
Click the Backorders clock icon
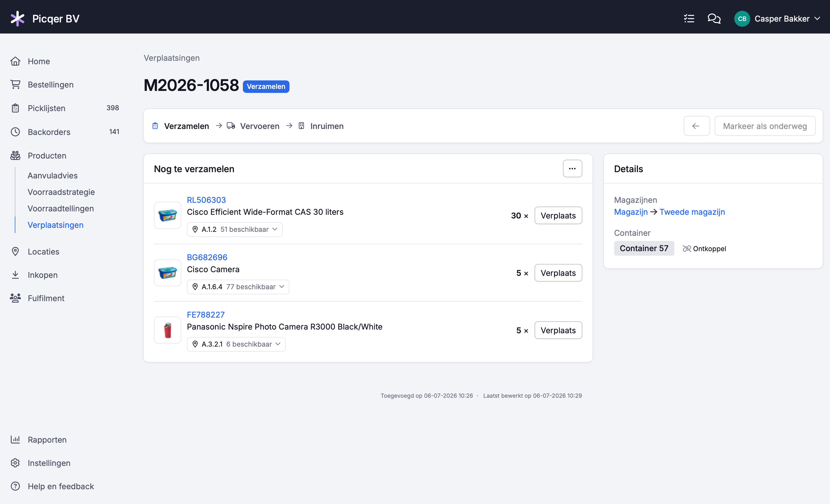[x=15, y=132]
